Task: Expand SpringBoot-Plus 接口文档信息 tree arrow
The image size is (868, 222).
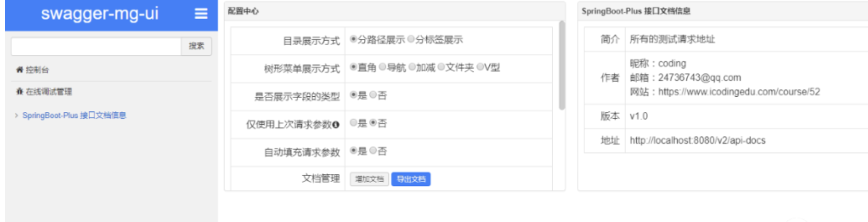Action: click(16, 115)
